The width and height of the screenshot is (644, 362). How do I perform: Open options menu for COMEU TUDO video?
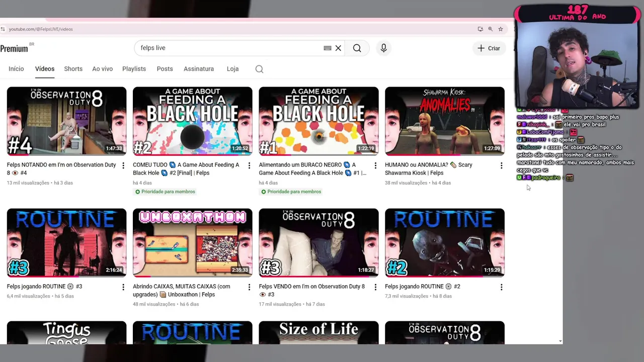249,165
